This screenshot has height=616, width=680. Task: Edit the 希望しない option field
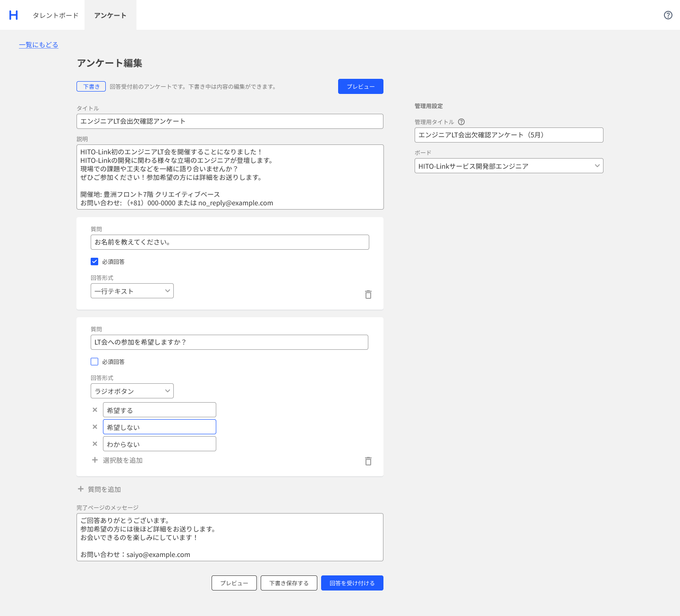[160, 427]
